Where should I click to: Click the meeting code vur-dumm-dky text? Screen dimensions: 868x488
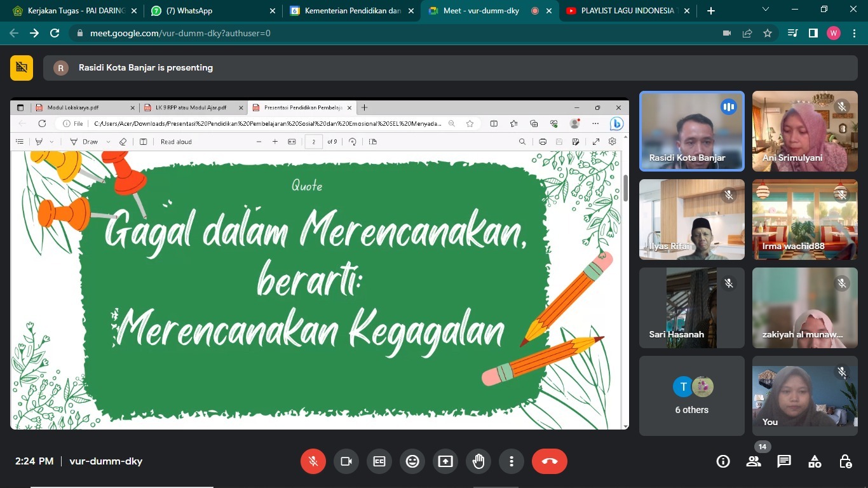pos(105,461)
